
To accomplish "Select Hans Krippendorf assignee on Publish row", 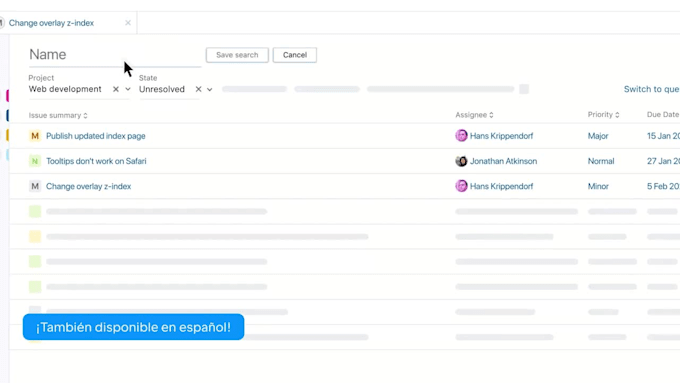I will point(501,136).
